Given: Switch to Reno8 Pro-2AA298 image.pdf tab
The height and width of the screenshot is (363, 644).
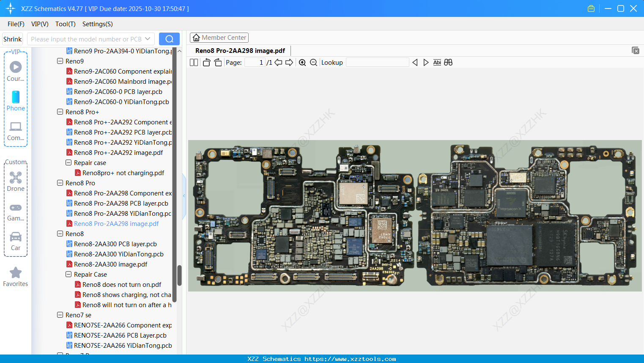Looking at the screenshot, I should (240, 51).
